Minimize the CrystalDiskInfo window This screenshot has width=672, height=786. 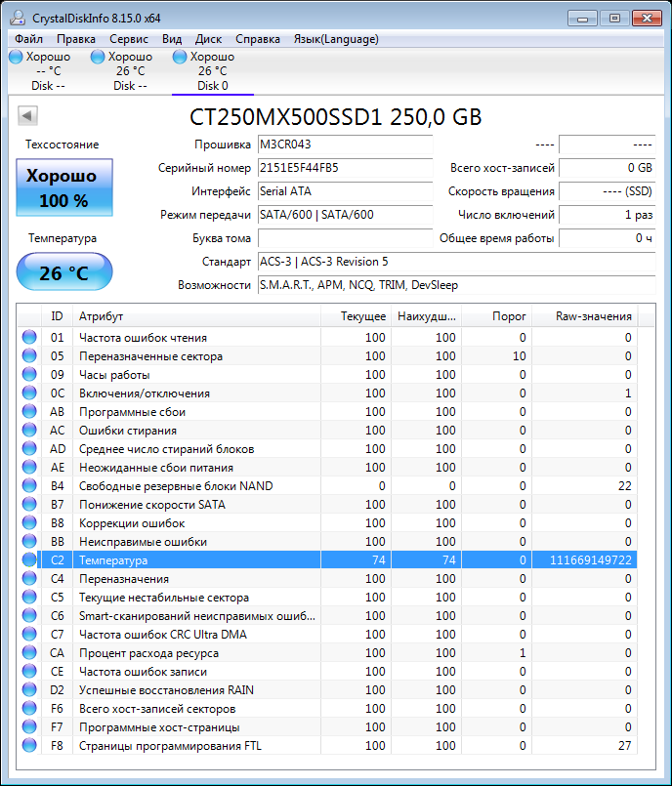[x=582, y=19]
